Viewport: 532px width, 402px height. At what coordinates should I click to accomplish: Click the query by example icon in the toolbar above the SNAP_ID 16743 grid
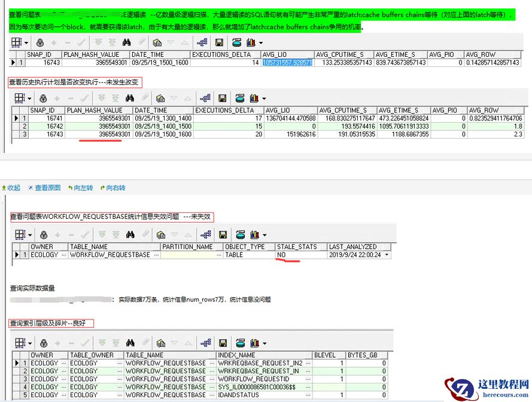(157, 42)
